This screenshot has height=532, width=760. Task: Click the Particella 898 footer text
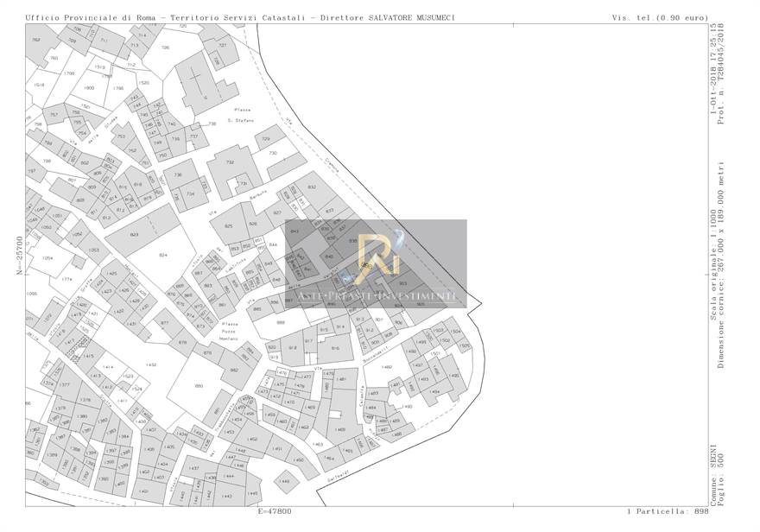click(x=667, y=510)
